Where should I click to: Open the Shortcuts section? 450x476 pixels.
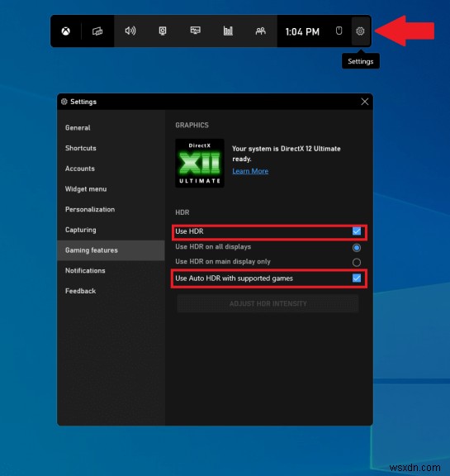[x=111, y=148]
